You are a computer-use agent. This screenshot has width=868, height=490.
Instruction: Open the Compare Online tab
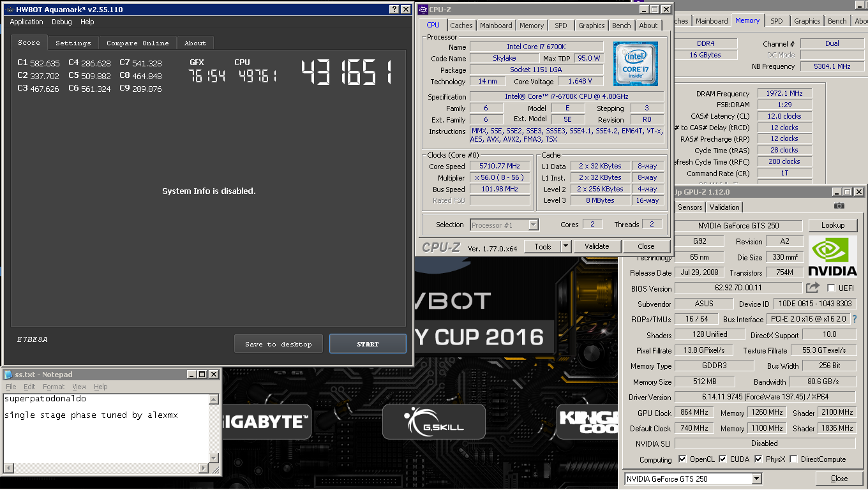point(138,43)
